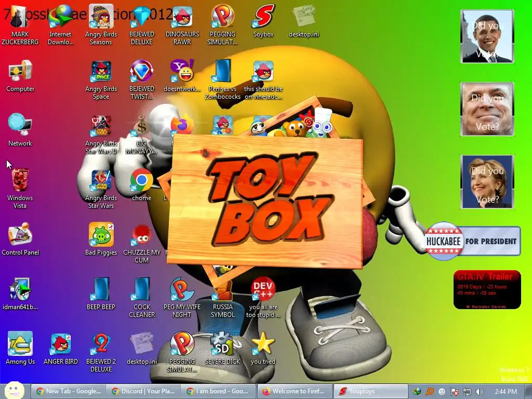
Task: Click the GTA:IV Trailer countdown gadget
Action: pos(487,290)
